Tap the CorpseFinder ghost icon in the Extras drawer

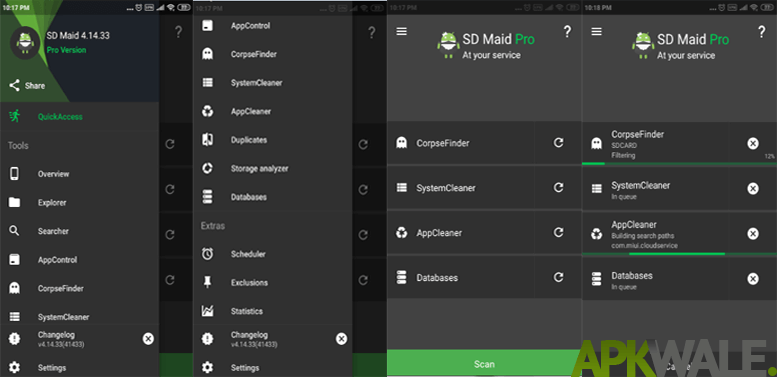(207, 54)
